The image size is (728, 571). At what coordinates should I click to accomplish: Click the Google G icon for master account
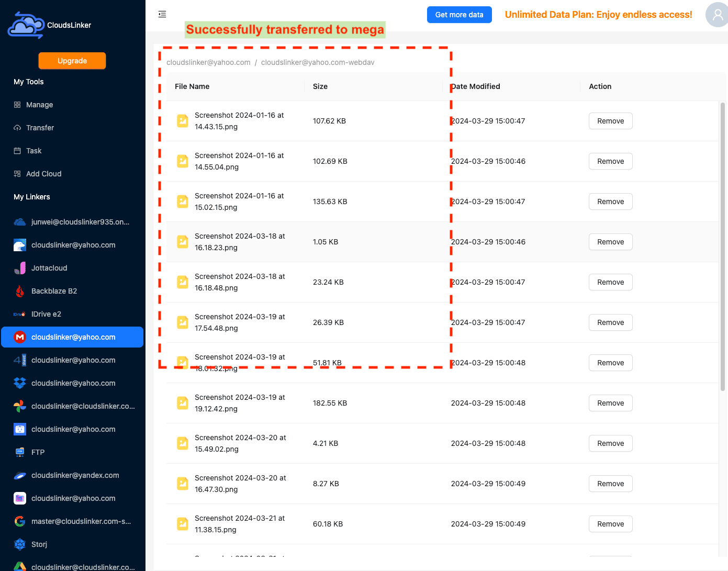(x=20, y=521)
